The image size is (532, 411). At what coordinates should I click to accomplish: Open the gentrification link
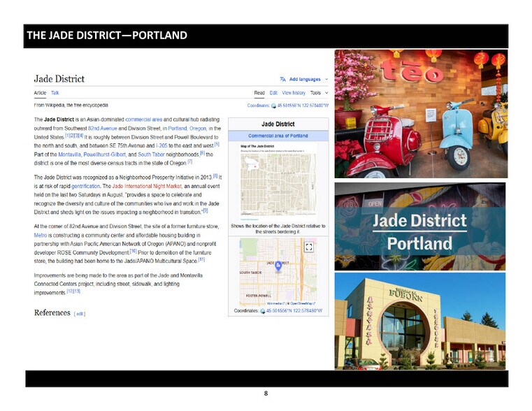coord(85,186)
